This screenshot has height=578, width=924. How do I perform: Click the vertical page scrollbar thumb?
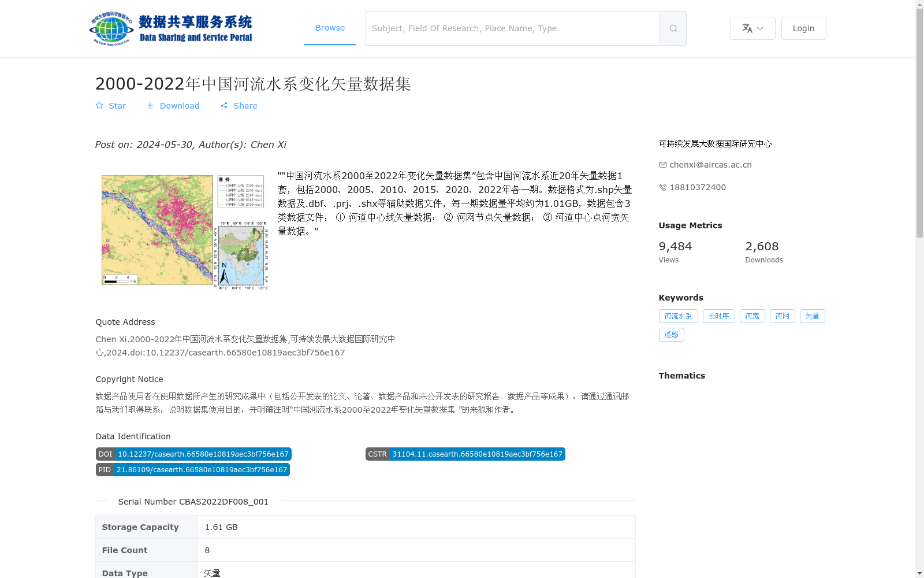pos(919,123)
